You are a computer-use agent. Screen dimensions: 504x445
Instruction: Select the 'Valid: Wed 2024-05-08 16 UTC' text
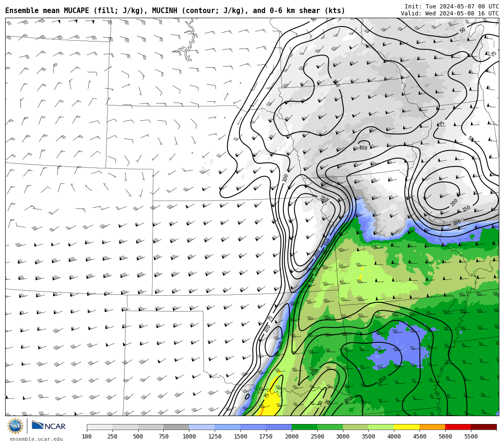point(450,14)
